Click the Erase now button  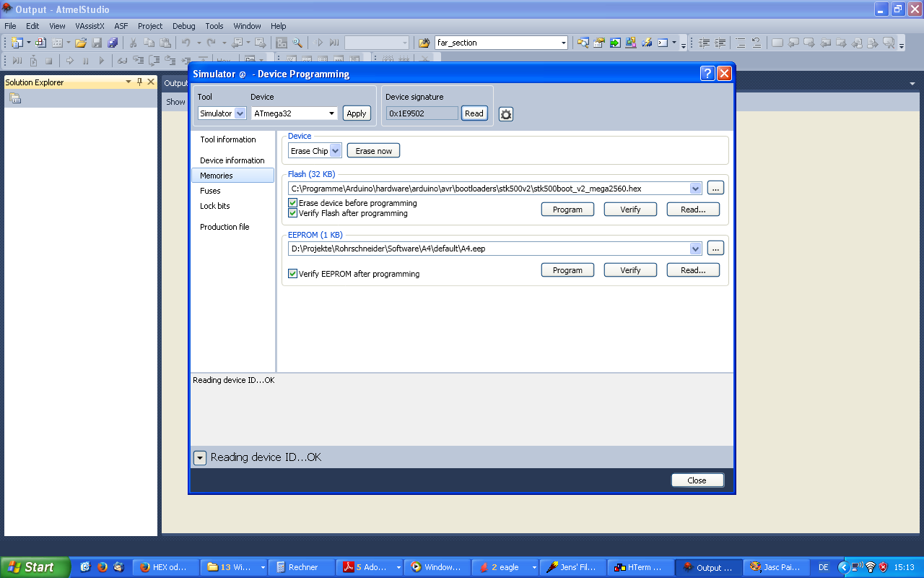pyautogui.click(x=373, y=151)
